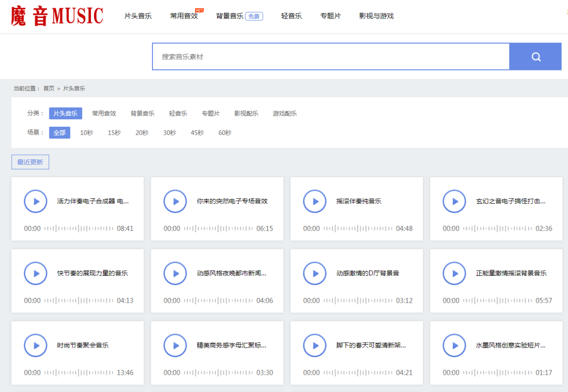The image size is (568, 392).
Task: Focus the 搜索音乐素材 search field
Action: (331, 56)
